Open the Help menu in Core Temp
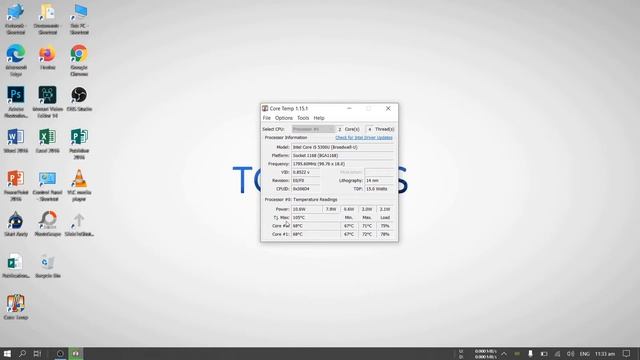 [x=319, y=118]
